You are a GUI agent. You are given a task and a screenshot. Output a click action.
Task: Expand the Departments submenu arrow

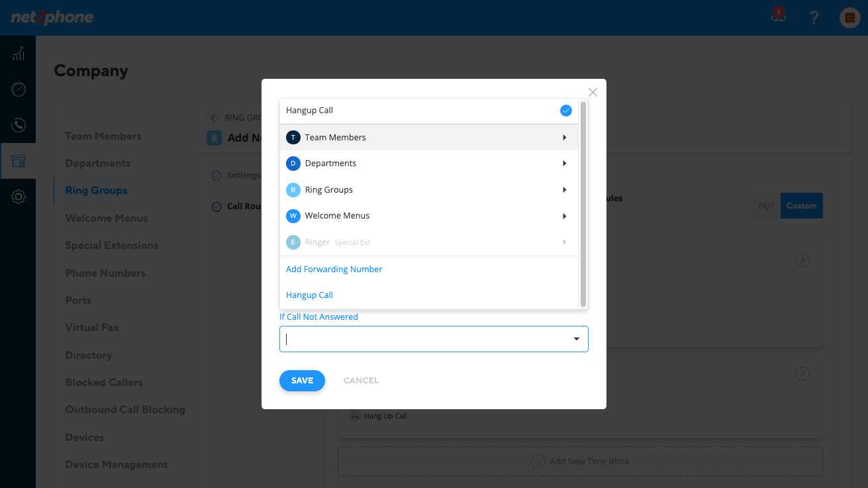(564, 163)
